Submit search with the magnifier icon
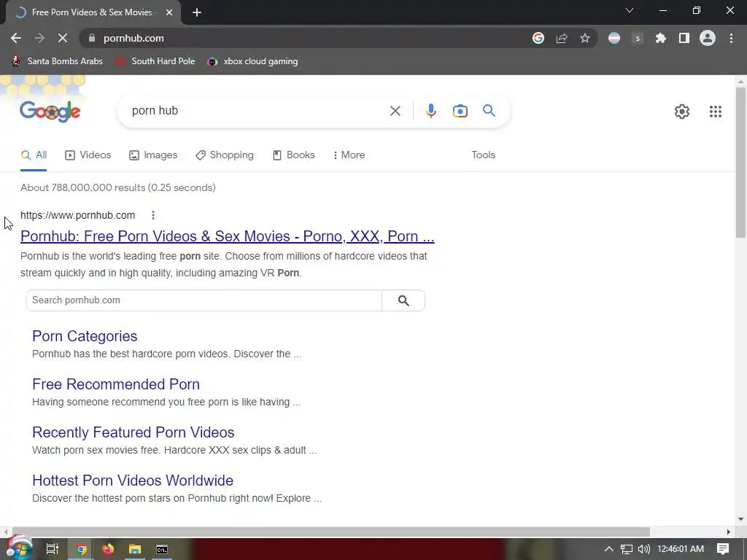 point(489,111)
